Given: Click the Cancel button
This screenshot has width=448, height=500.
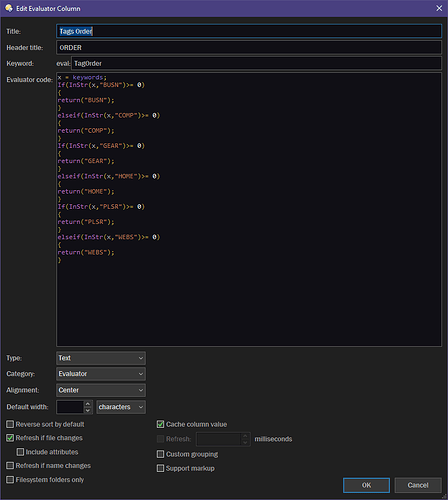Looking at the screenshot, I should [x=418, y=485].
